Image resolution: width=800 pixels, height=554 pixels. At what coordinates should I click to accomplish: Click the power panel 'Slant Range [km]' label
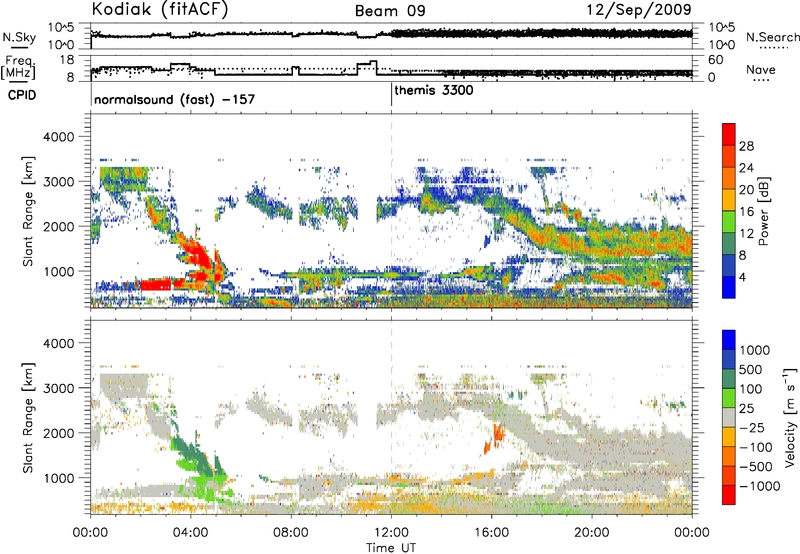pos(28,211)
